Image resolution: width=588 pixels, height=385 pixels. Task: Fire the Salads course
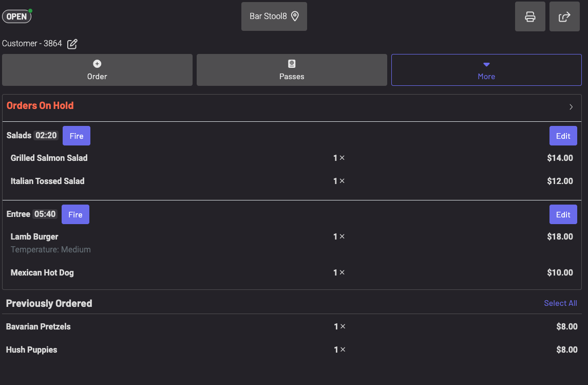coord(77,136)
